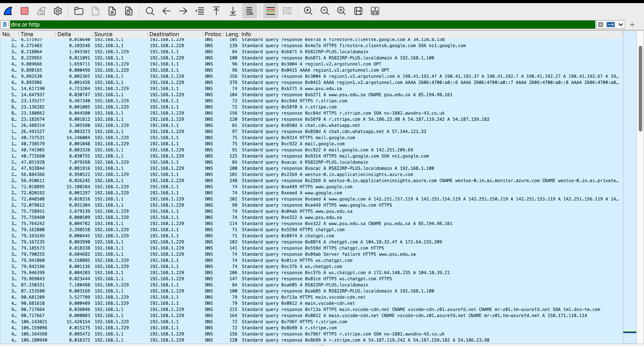
Task: Click the reset layout 1-2-3 icon
Action: point(375,11)
